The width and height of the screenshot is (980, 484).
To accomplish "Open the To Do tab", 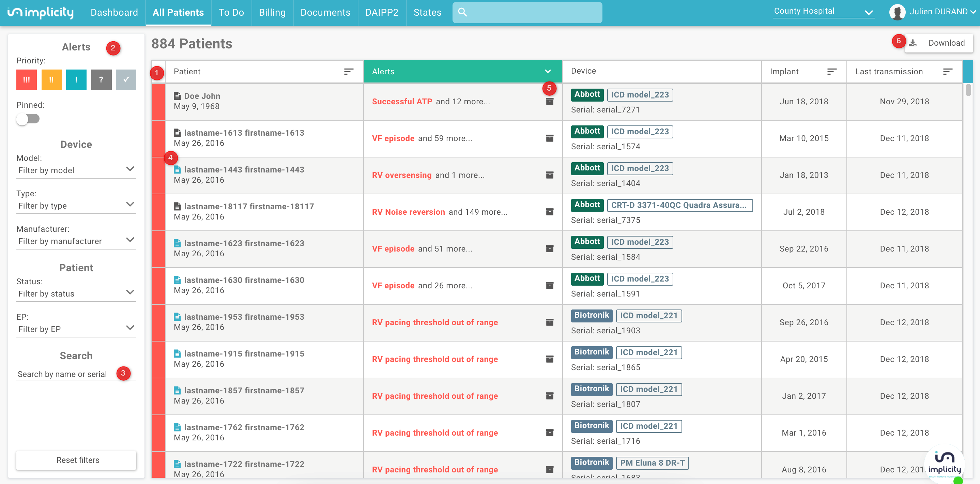I will [231, 13].
